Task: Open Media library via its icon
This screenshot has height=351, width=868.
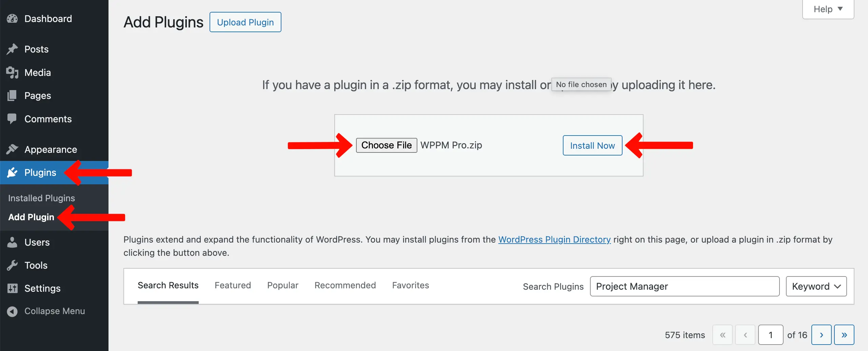Action: pos(12,72)
